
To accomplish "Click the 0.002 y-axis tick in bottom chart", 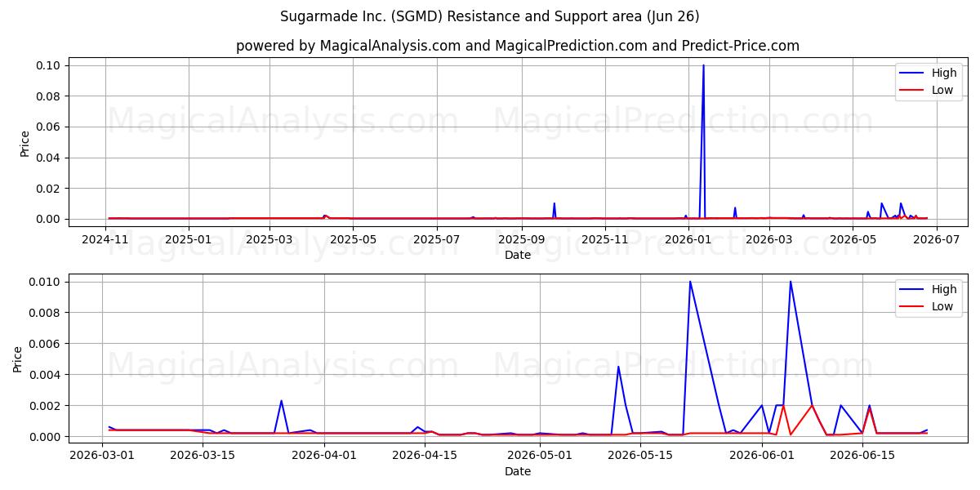I will click(47, 406).
